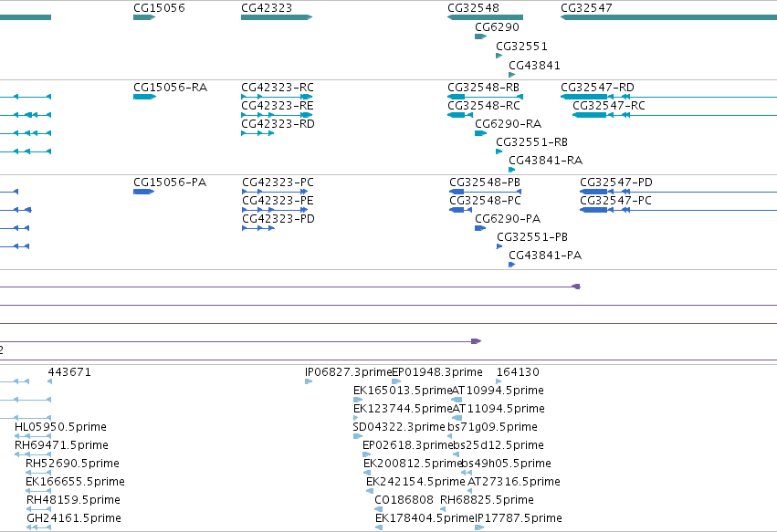Select the CG43841 gene label
The image size is (777, 532).
pos(535,66)
